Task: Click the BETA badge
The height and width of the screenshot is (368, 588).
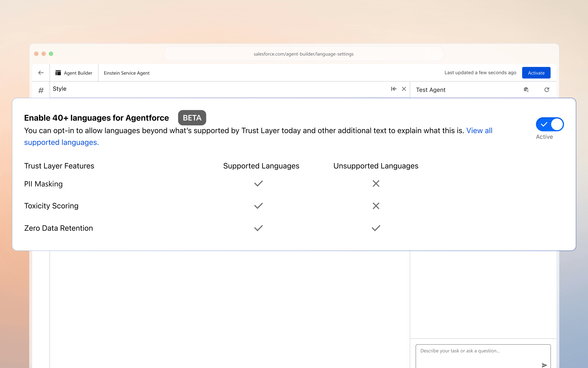Action: click(x=192, y=118)
